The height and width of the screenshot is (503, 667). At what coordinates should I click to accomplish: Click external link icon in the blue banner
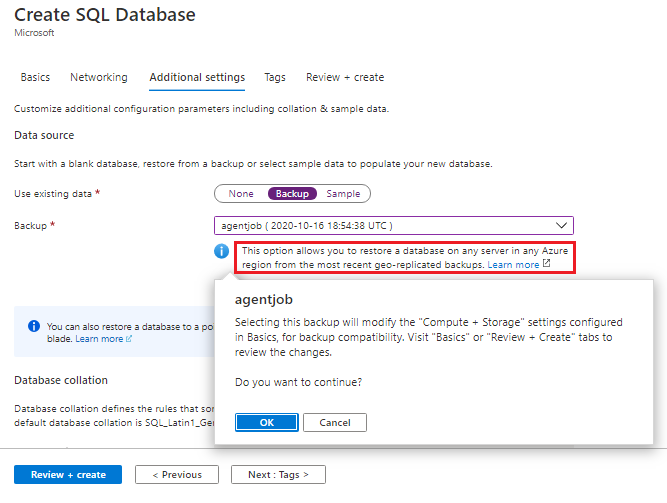(129, 340)
